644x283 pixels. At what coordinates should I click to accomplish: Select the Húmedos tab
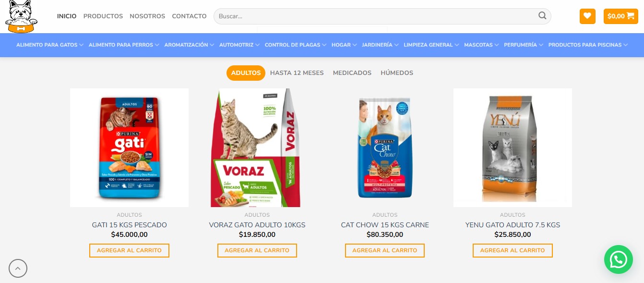[397, 73]
